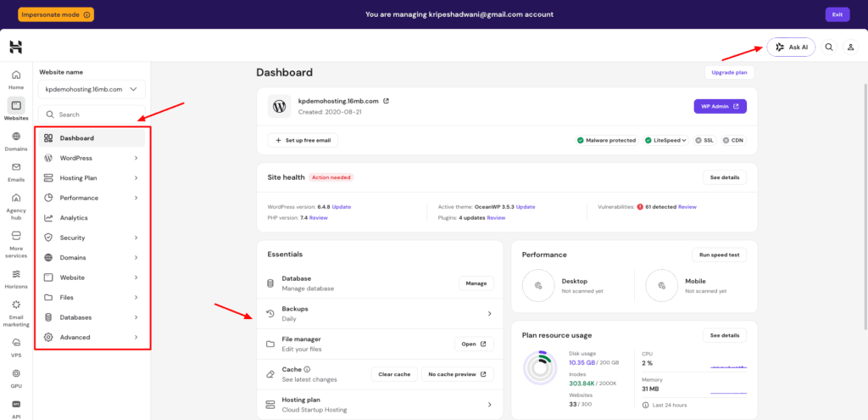Click See details in Plan resource usage
Viewport: 868px width, 420px height.
[725, 335]
